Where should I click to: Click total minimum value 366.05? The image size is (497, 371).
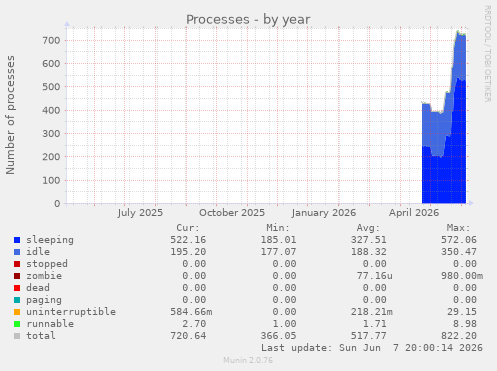[x=278, y=336]
